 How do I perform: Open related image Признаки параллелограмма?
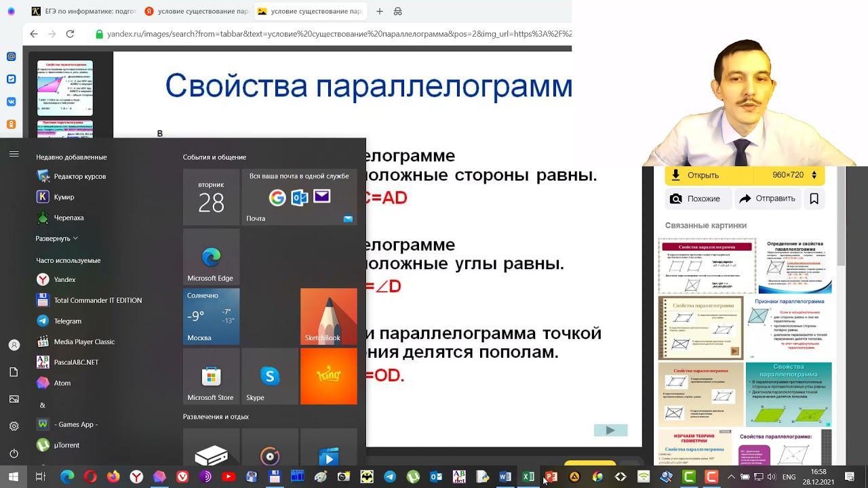(x=789, y=328)
